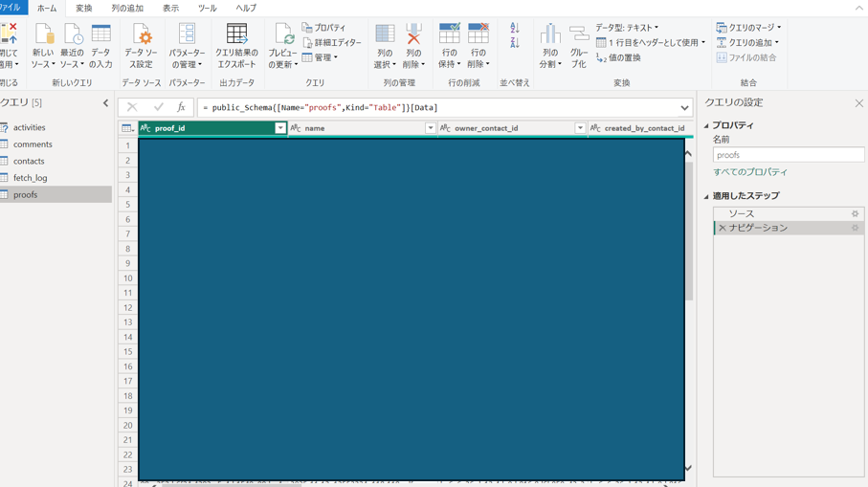Click the すべてのプロパティ link
Screen dimensions: 868x487
(x=750, y=172)
